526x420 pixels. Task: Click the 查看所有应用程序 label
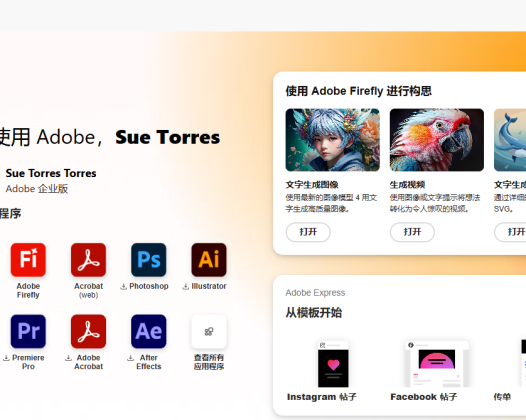[209, 362]
